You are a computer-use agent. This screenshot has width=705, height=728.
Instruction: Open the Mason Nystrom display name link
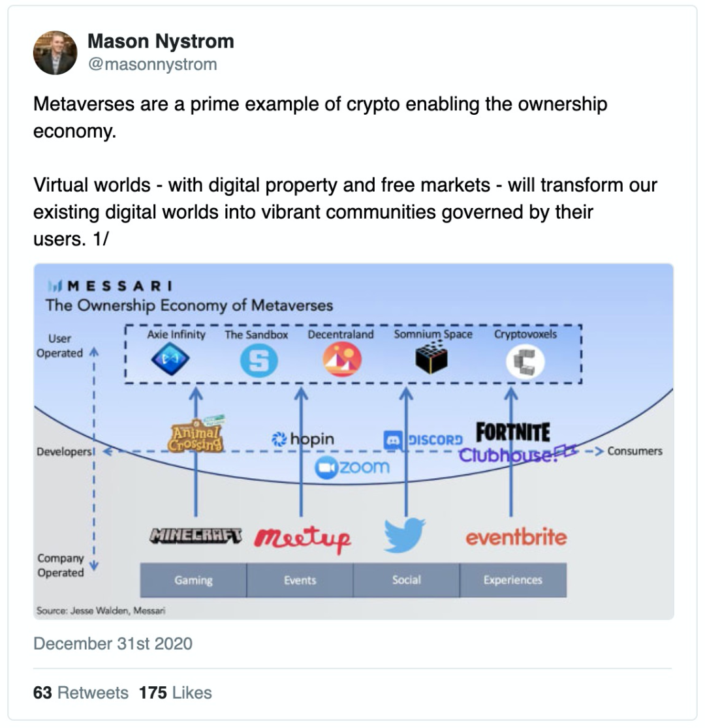click(160, 42)
